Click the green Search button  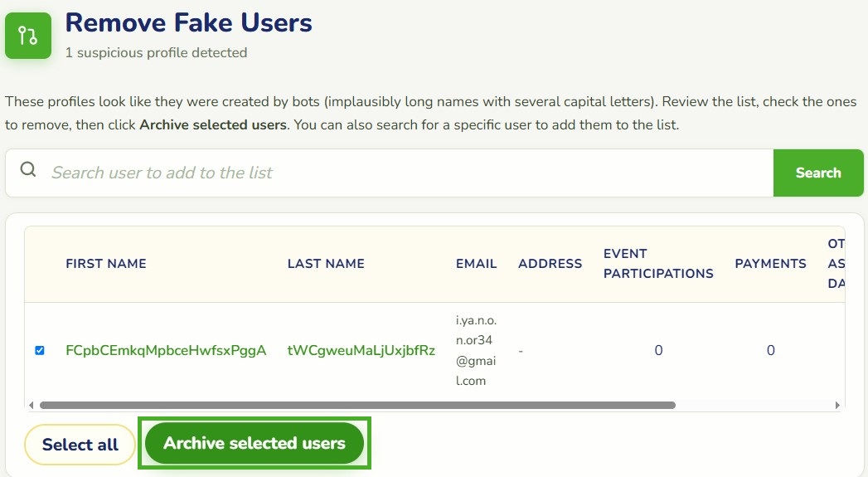coord(818,173)
